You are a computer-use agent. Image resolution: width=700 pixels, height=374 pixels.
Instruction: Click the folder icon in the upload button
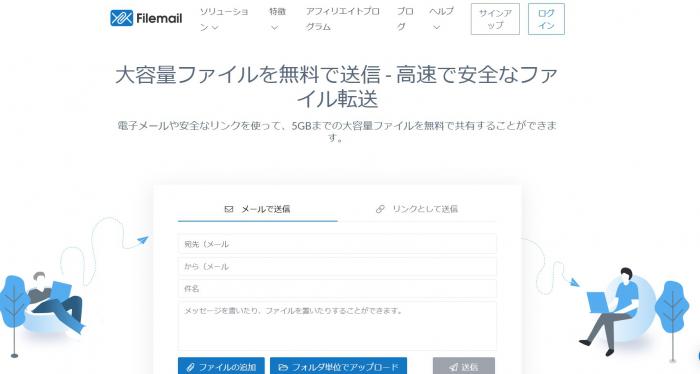click(283, 367)
